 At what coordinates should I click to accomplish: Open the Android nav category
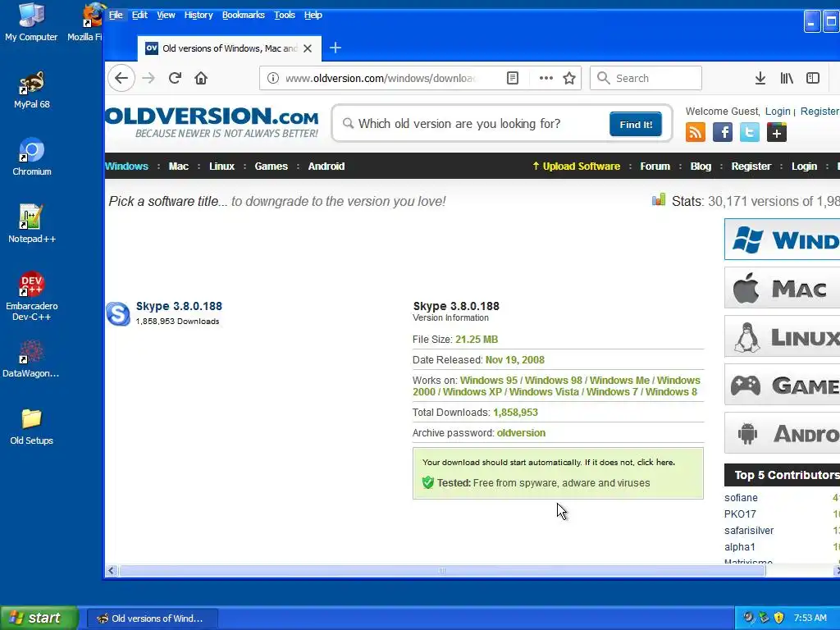point(326,166)
